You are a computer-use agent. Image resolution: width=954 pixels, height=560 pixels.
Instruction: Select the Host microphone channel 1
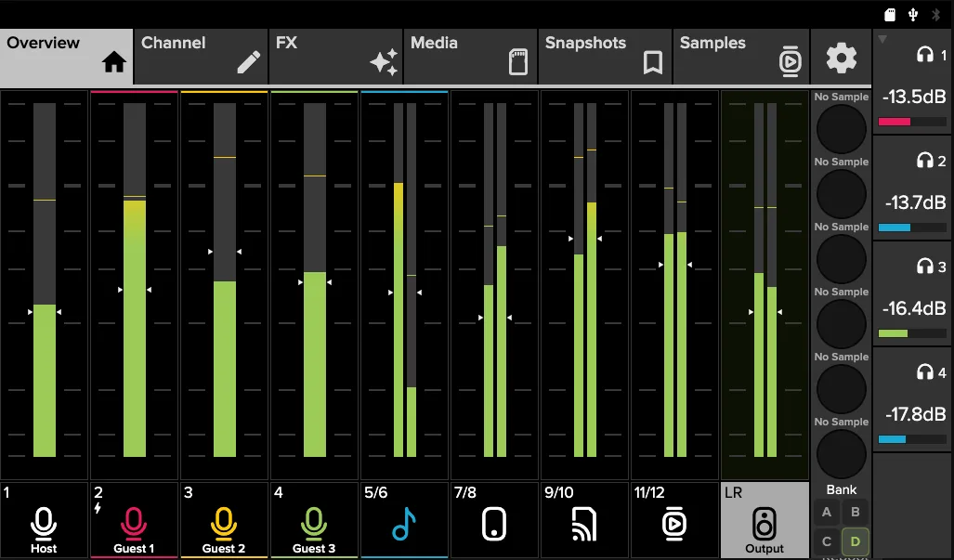click(x=44, y=520)
